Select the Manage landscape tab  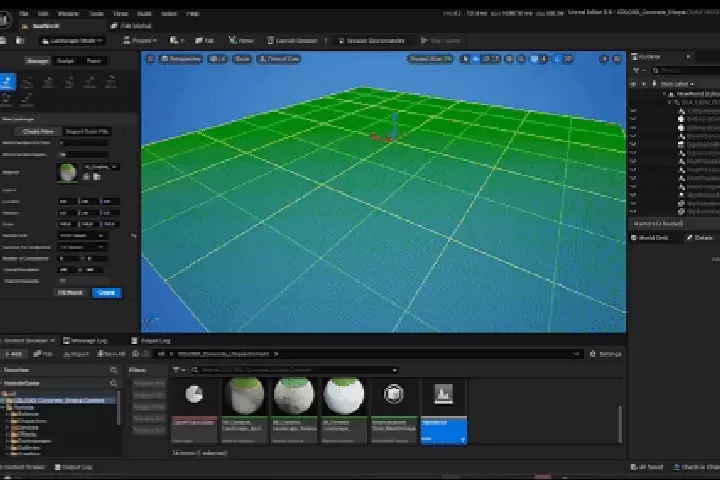37,61
